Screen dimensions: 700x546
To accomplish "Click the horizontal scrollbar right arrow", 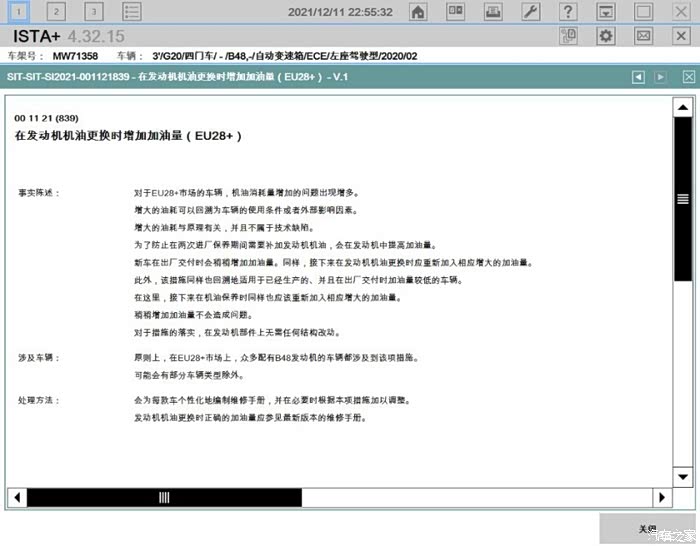I will 660,497.
